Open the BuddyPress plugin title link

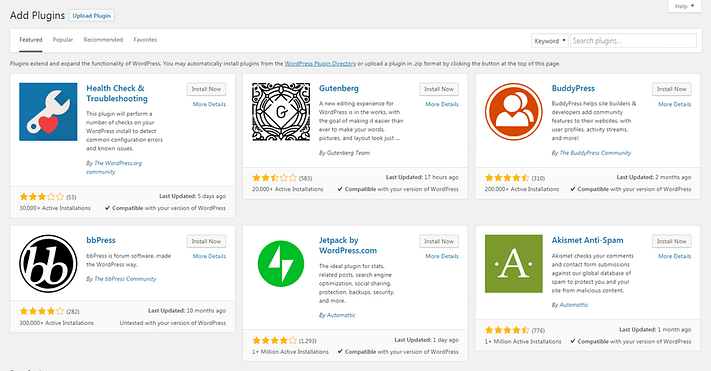(x=573, y=88)
